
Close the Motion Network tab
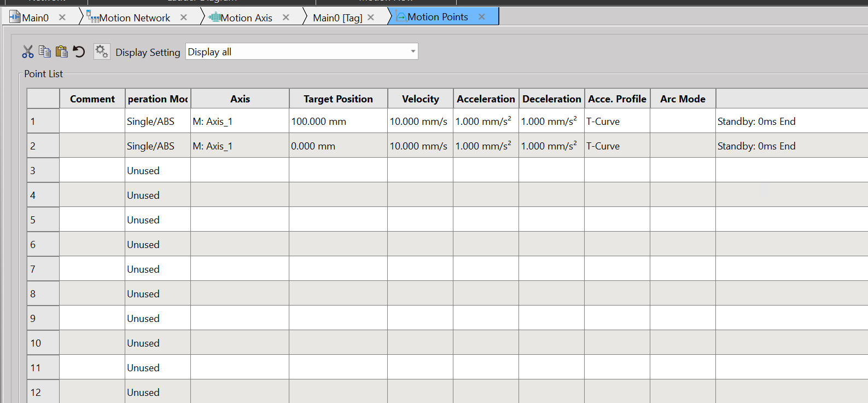(184, 18)
